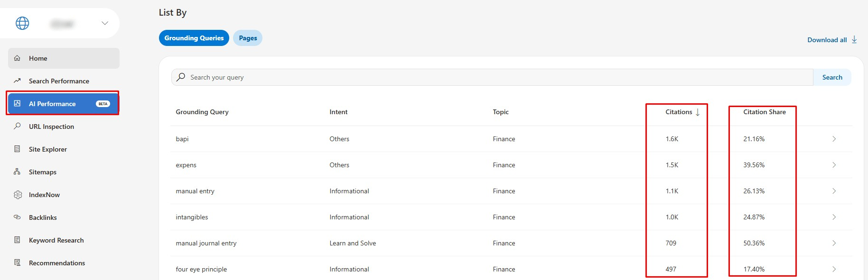Click the magnifier icon in search box
Viewport: 868px width, 280px height.
[181, 77]
